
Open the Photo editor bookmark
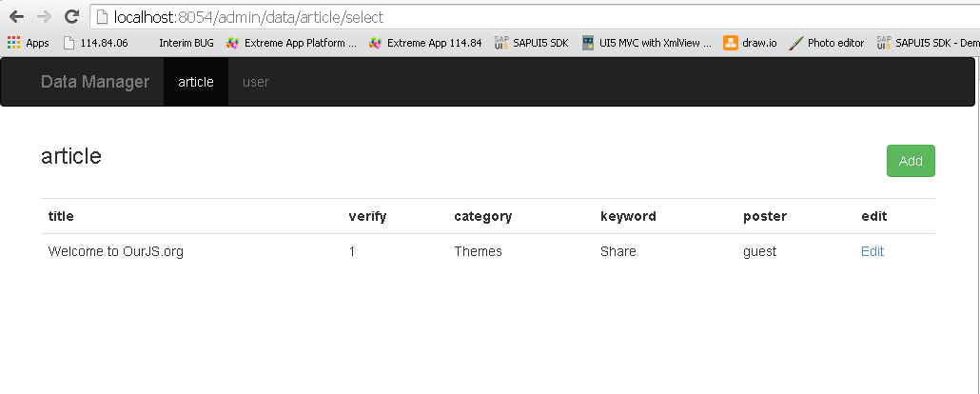point(826,43)
